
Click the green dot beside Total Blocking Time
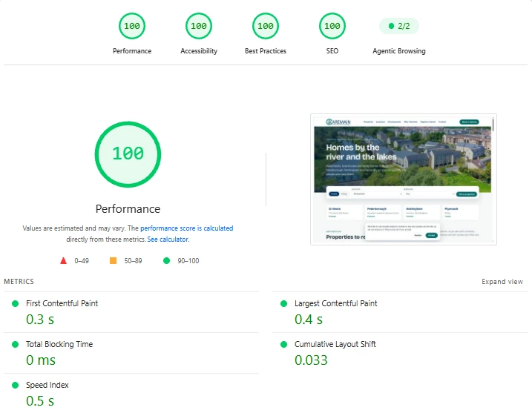pyautogui.click(x=15, y=345)
